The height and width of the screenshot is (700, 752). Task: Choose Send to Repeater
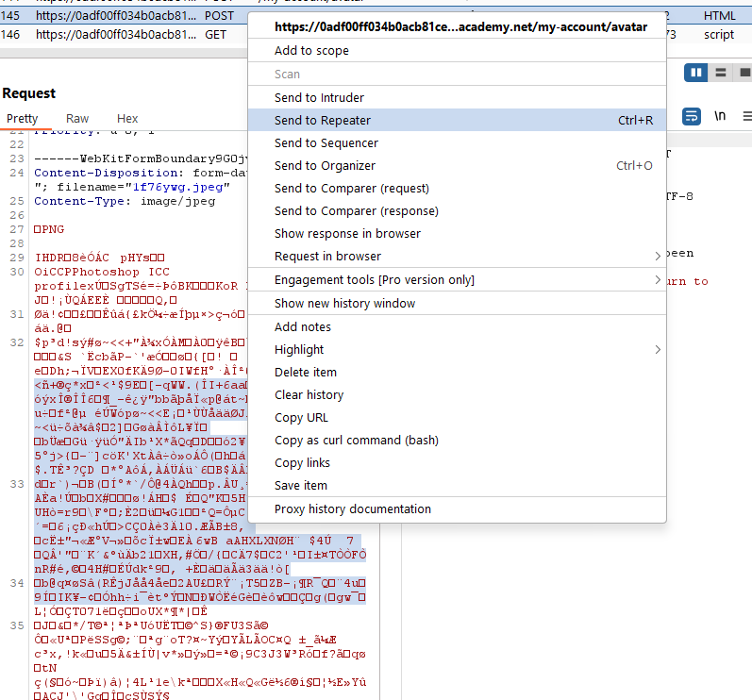(457, 120)
